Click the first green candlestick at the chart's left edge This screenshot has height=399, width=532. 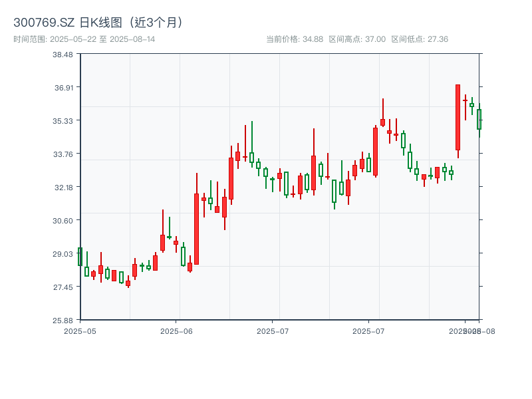coord(80,257)
